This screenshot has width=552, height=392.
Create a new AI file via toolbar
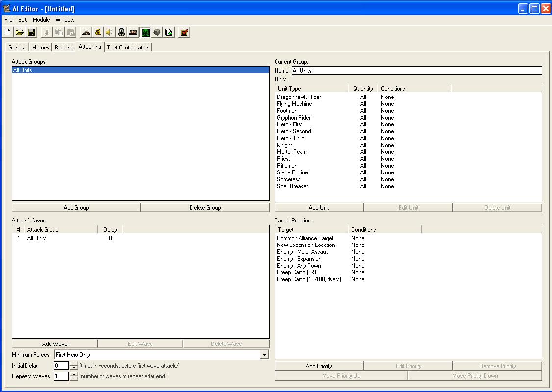pyautogui.click(x=8, y=32)
